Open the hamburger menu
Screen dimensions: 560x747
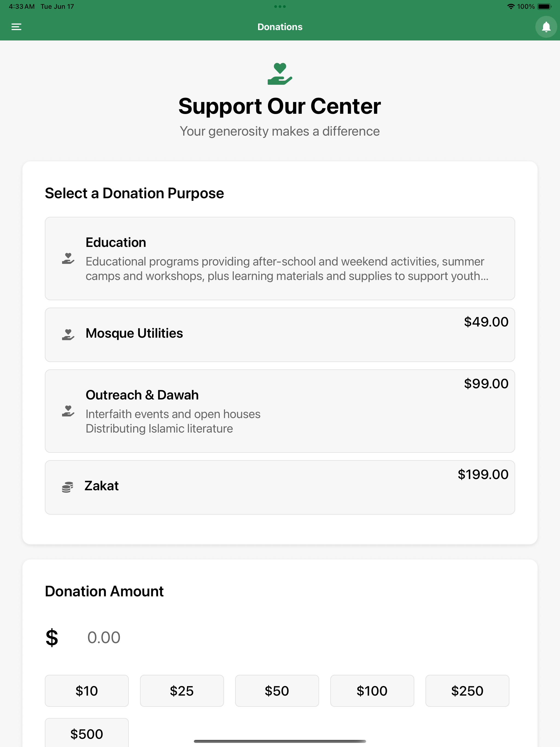[16, 27]
